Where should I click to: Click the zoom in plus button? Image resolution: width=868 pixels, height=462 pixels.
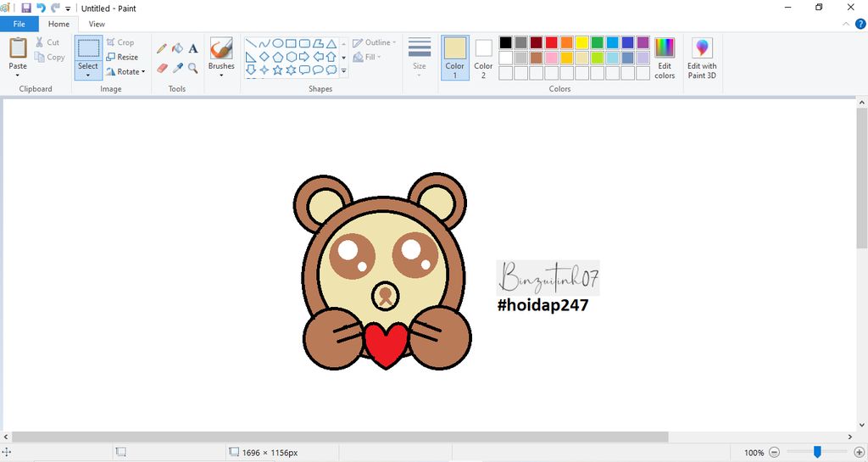pos(860,453)
